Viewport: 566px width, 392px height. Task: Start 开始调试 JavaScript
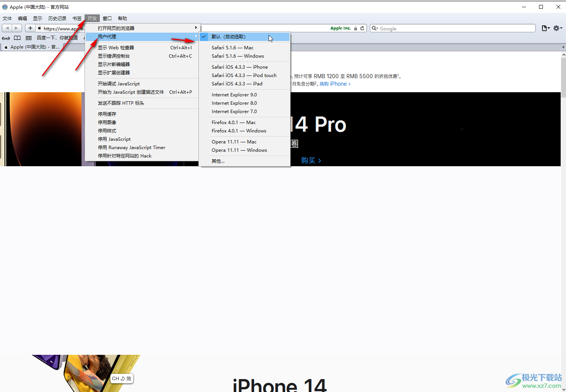(x=142, y=83)
